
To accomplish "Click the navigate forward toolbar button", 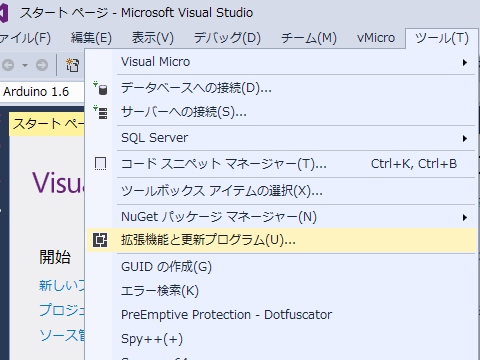I will 42,65.
